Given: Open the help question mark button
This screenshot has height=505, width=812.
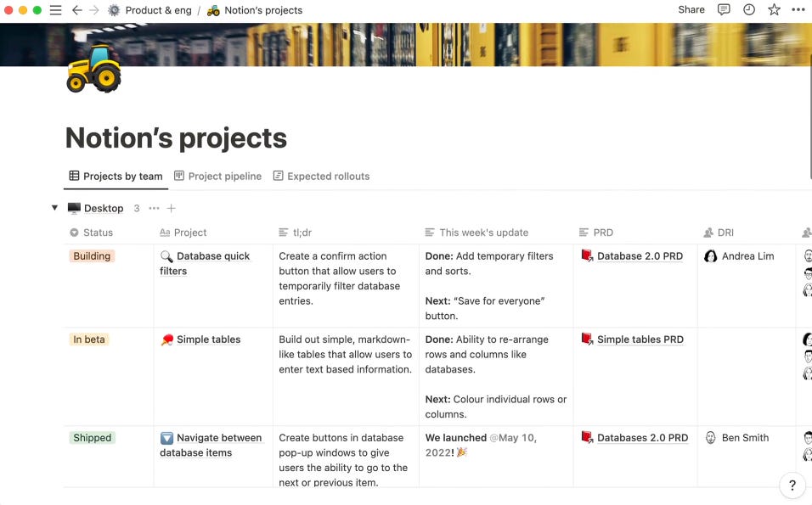Looking at the screenshot, I should pos(792,485).
